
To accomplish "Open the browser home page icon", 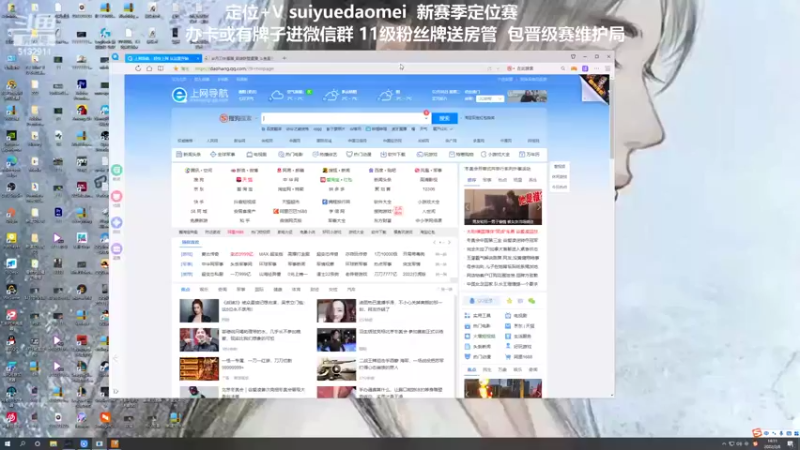I will tap(149, 68).
